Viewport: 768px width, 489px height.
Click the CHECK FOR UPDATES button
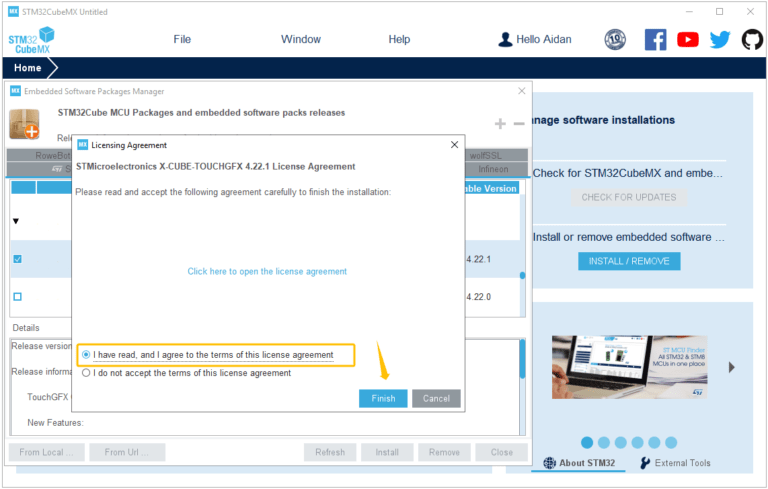628,197
